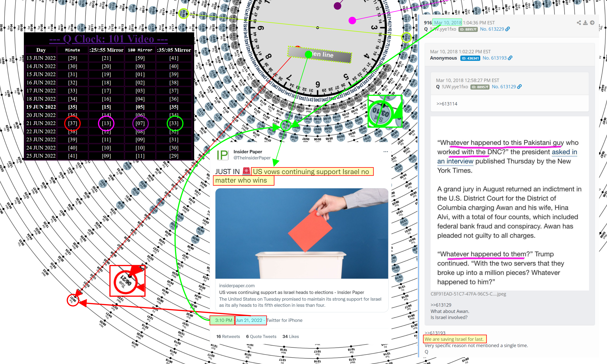The width and height of the screenshot is (607, 364).
Task: Click the [13] mirror cell for 21 JUN
Action: click(x=106, y=123)
